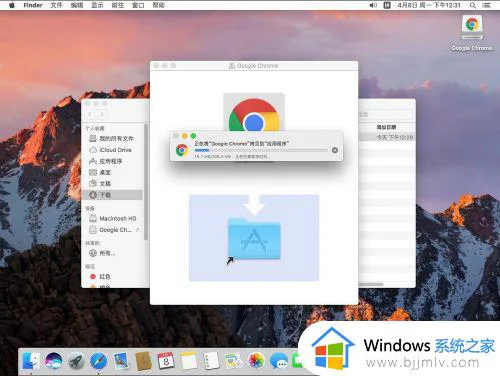Click the Chrome icon in the copy dialog
The image size is (500, 376).
point(182,150)
